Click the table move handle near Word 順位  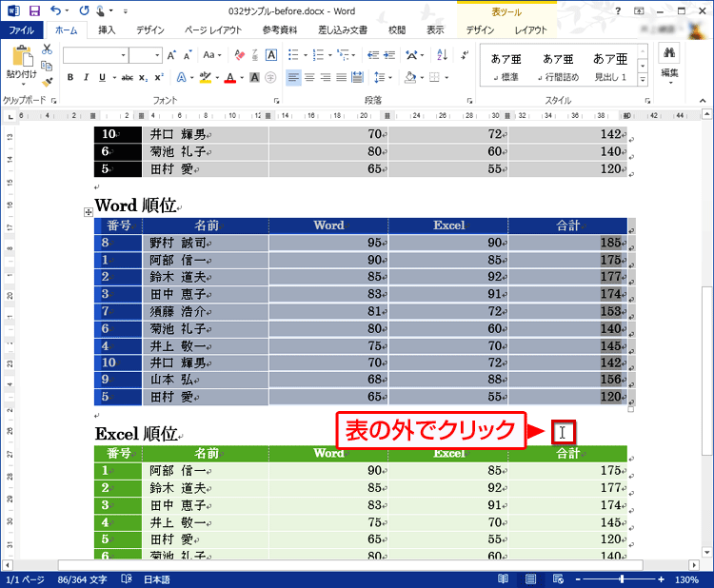tap(89, 212)
